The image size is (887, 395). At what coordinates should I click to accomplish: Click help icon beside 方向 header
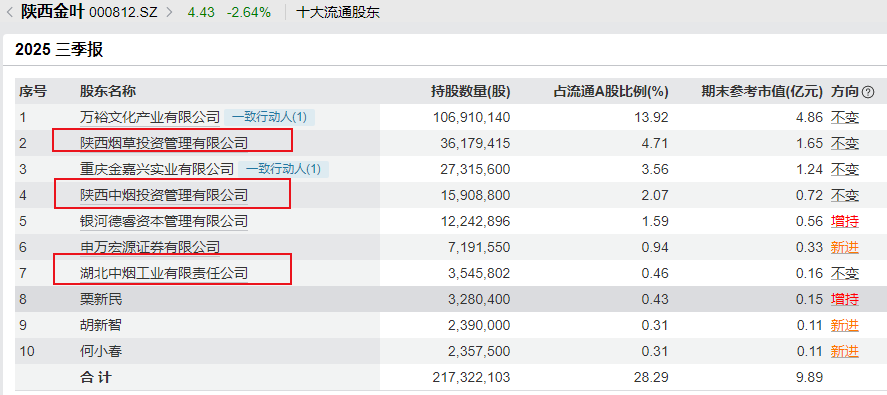tap(868, 92)
